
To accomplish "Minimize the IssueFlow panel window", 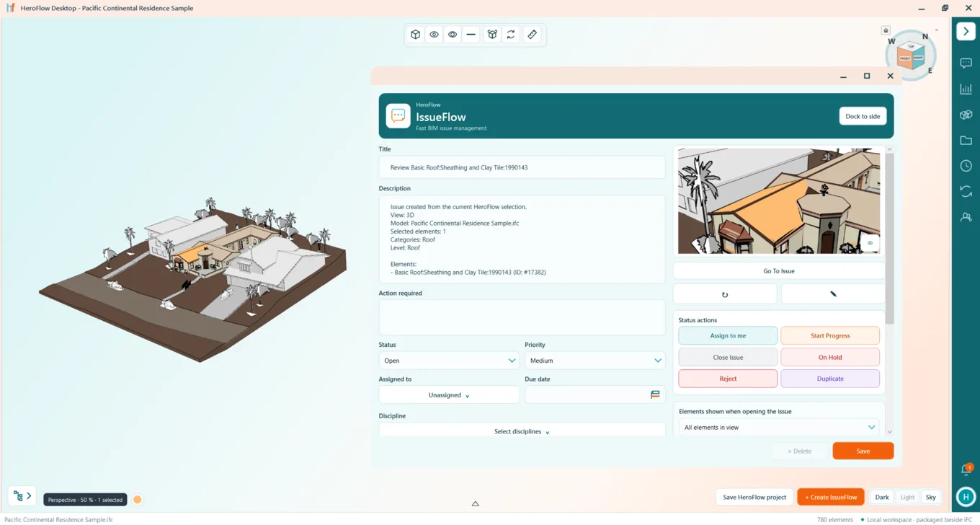I will 843,76.
